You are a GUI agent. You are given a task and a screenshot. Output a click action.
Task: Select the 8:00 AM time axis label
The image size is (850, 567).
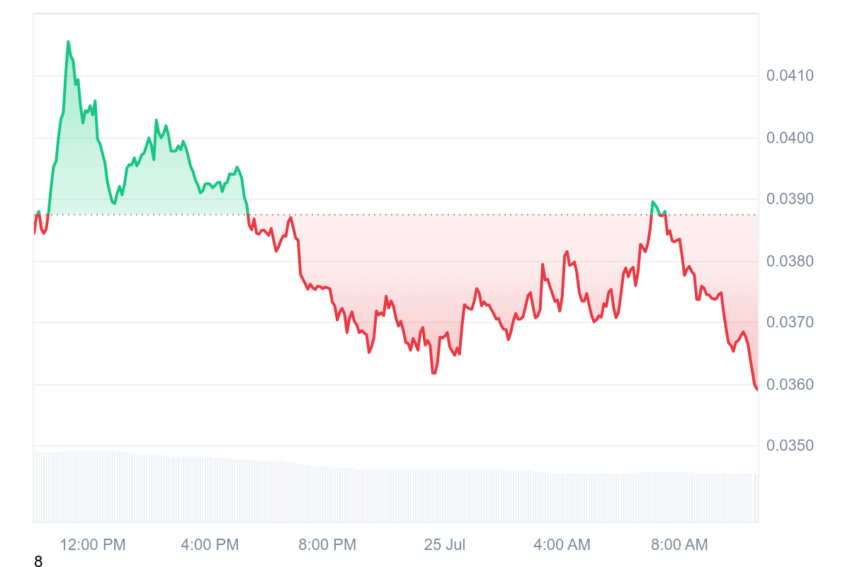pyautogui.click(x=679, y=544)
